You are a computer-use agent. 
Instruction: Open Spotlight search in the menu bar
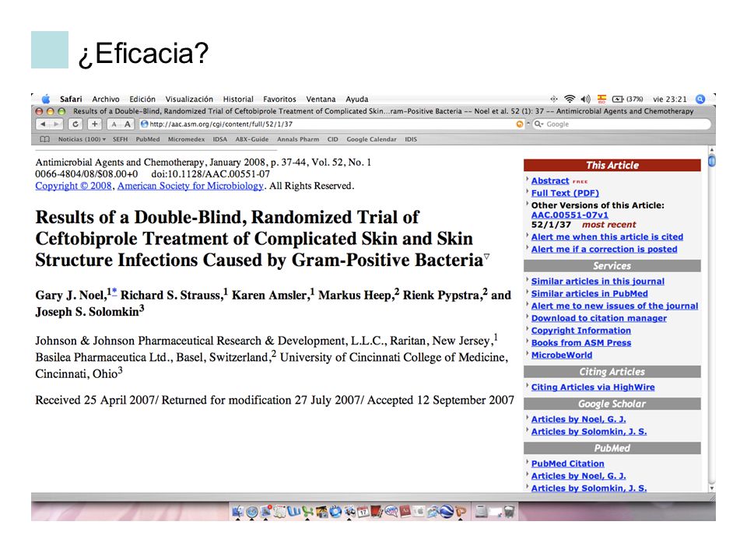(700, 99)
